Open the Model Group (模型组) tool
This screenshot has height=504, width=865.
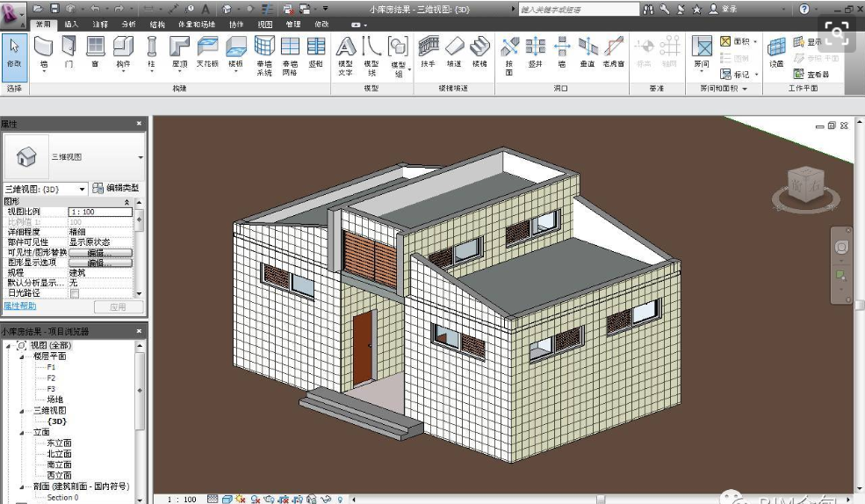coord(399,56)
